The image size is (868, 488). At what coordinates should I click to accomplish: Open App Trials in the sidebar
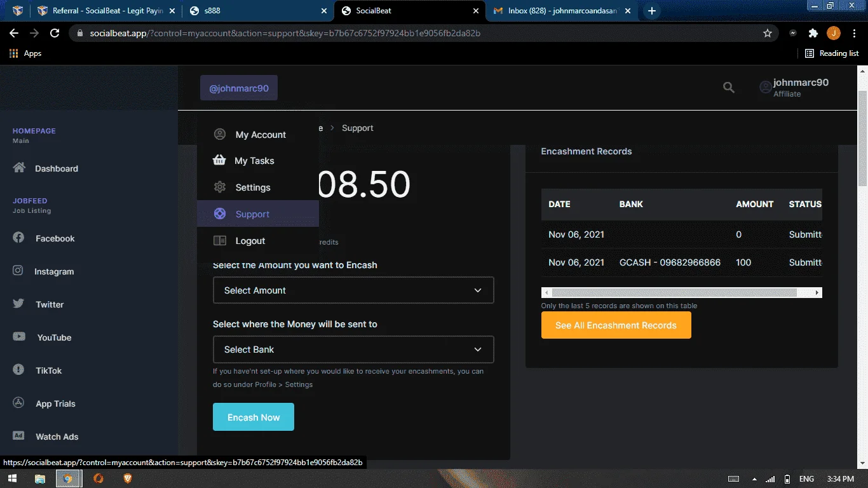click(x=44, y=403)
